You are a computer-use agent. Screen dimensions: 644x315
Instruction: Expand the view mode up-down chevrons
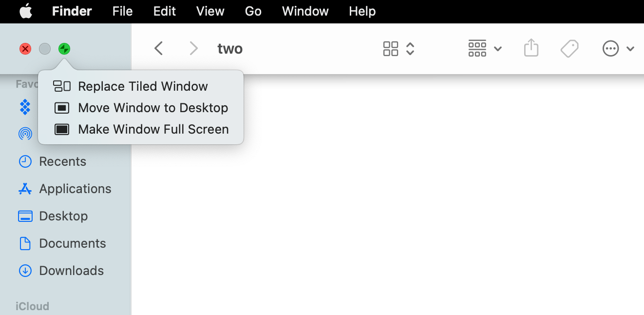[x=410, y=49]
